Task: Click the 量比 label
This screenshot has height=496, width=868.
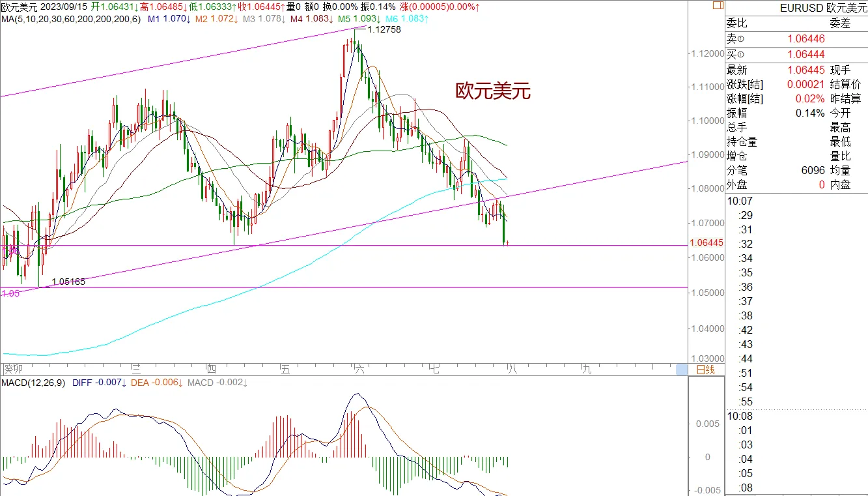Action: (841, 156)
